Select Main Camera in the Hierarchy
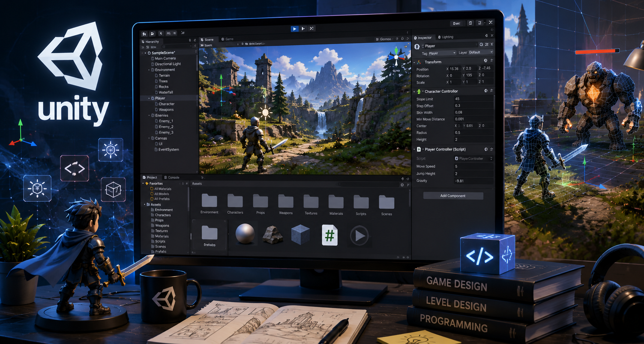 165,59
